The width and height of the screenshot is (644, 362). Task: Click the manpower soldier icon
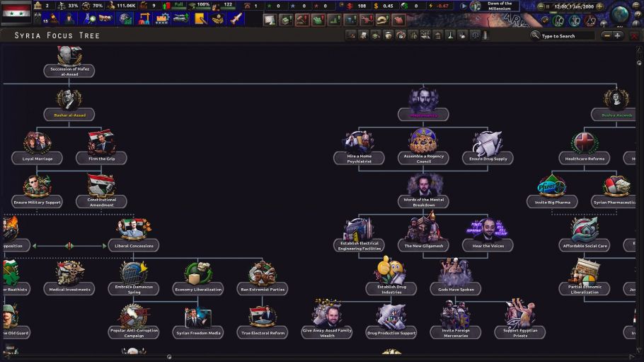pyautogui.click(x=111, y=6)
